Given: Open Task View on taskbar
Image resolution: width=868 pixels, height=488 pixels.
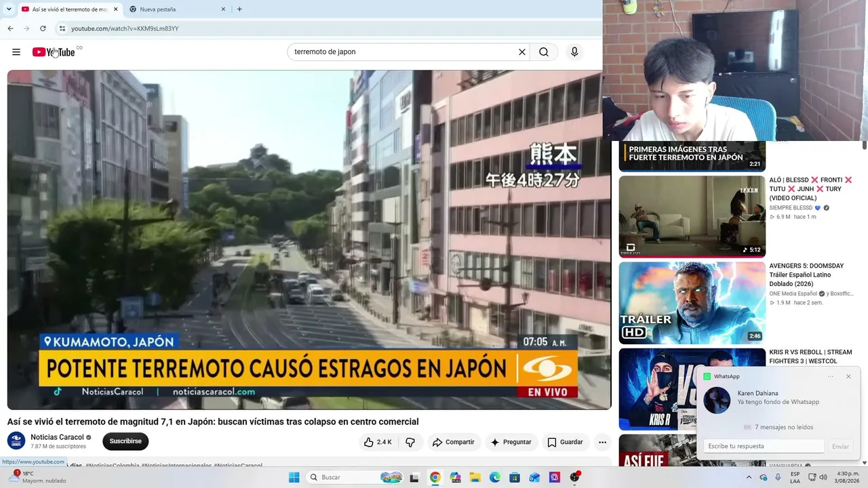Looking at the screenshot, I should pyautogui.click(x=414, y=477).
